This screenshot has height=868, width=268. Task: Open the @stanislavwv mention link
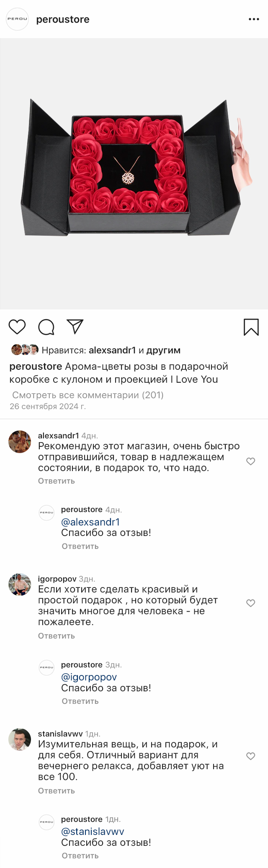pos(93,832)
